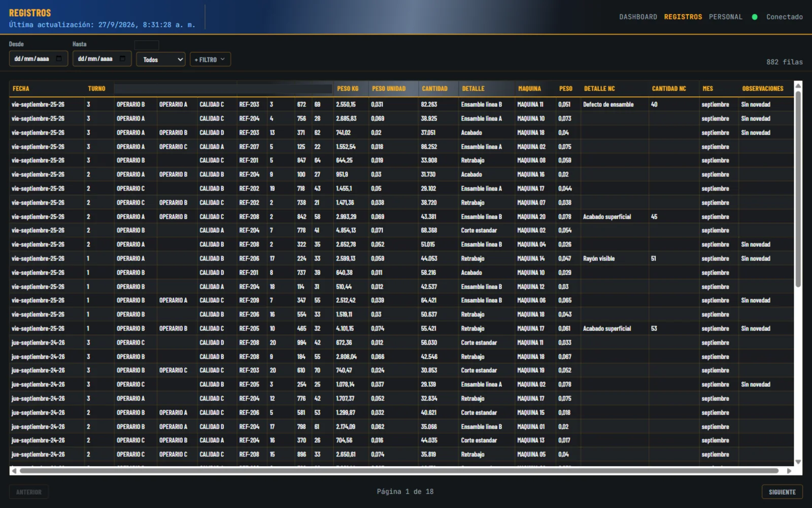
Task: Click the TURNO column header
Action: click(96, 89)
